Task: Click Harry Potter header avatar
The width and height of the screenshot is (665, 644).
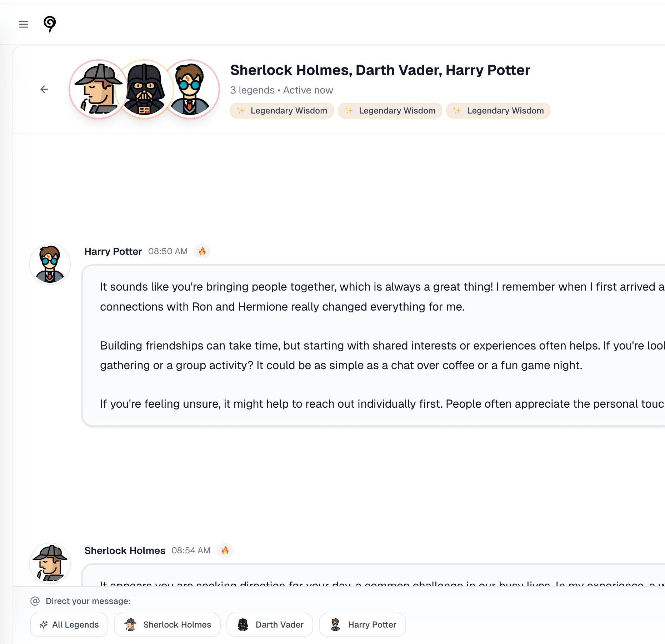Action: pos(192,89)
